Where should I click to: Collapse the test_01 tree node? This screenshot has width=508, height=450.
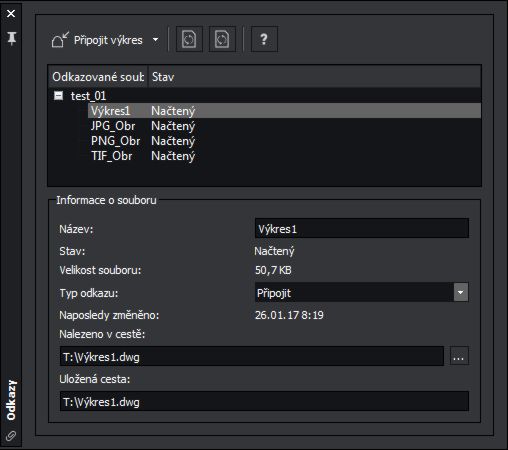click(58, 96)
